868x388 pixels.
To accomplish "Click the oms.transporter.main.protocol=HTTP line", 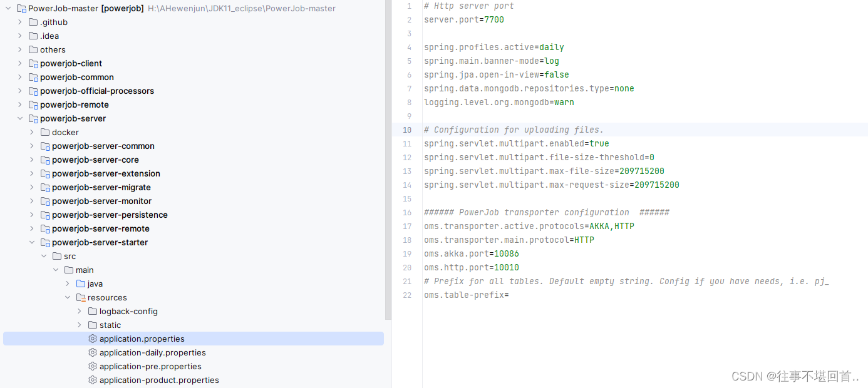I will point(509,240).
